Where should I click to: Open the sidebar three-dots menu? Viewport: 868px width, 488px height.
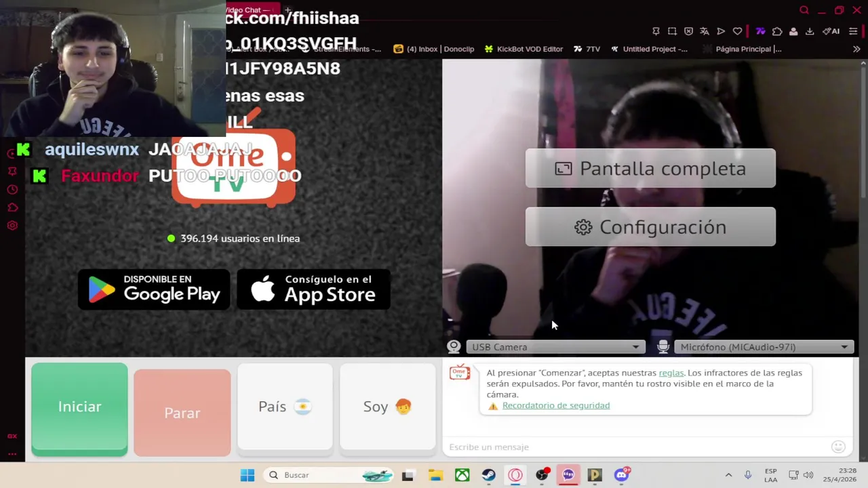[x=12, y=454]
